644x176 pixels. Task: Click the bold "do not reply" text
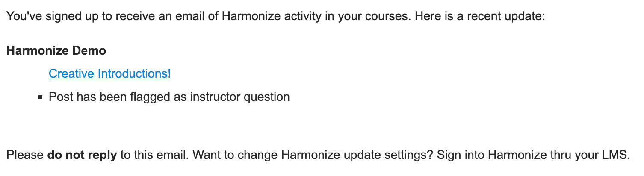82,155
